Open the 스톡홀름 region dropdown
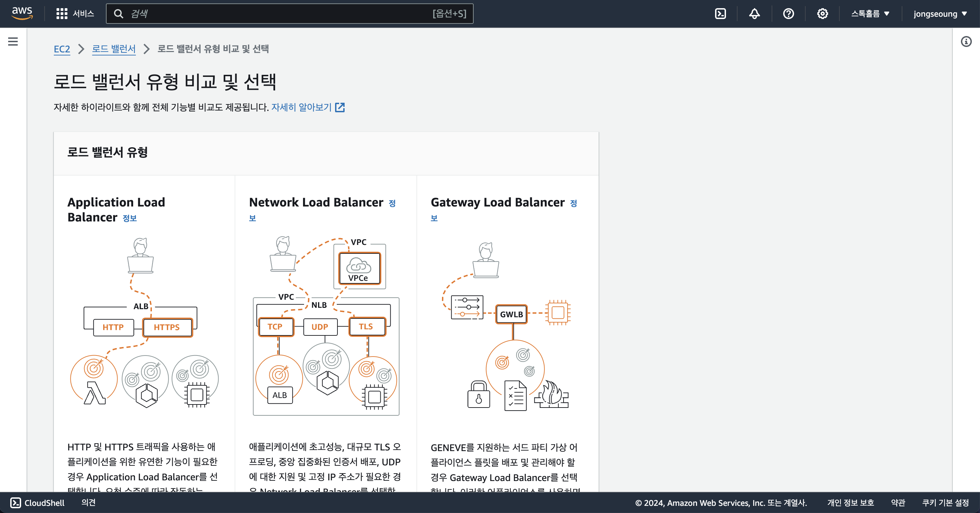The width and height of the screenshot is (980, 513). 870,14
